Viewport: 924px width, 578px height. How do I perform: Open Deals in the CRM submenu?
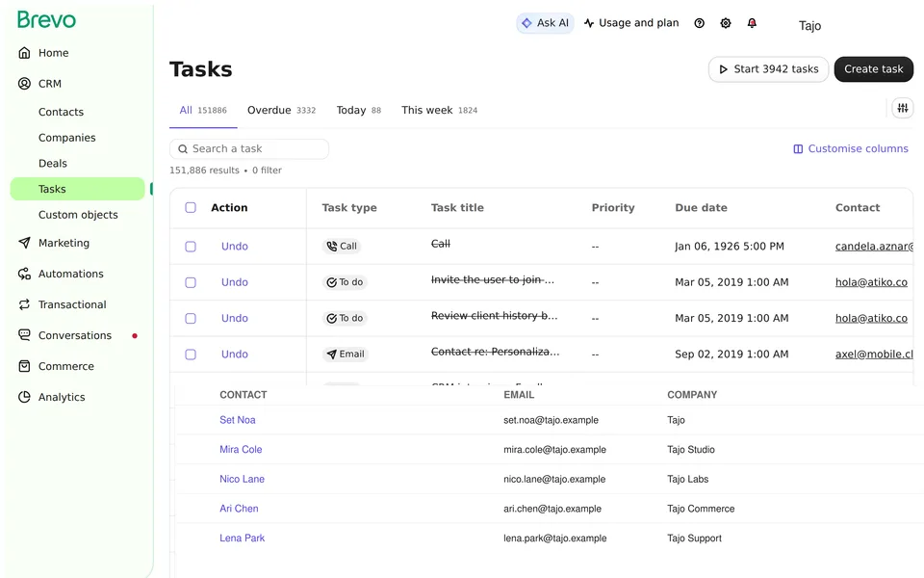coord(52,164)
